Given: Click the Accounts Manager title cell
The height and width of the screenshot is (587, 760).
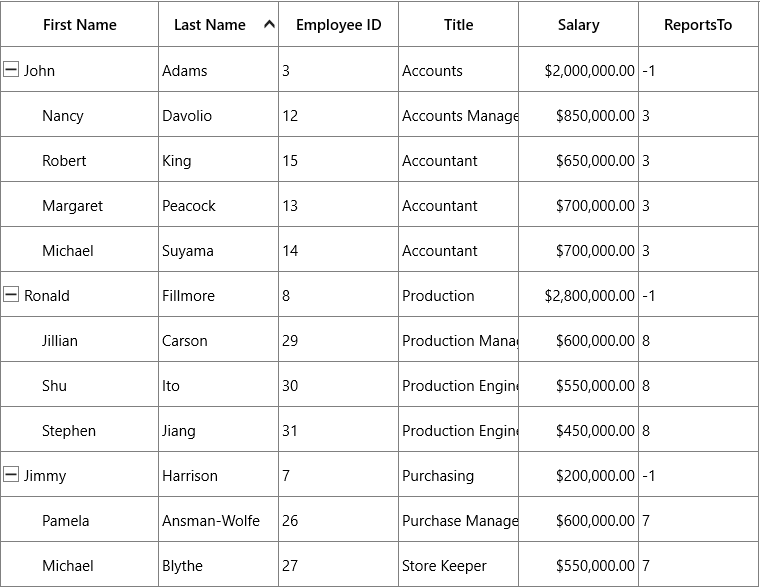Looking at the screenshot, I should pos(459,114).
